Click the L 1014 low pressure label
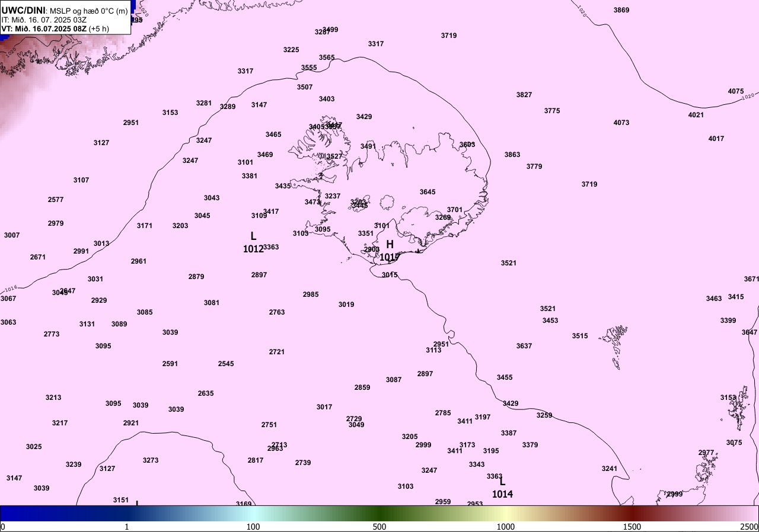Viewport: 759px width, 532px height. pyautogui.click(x=502, y=488)
